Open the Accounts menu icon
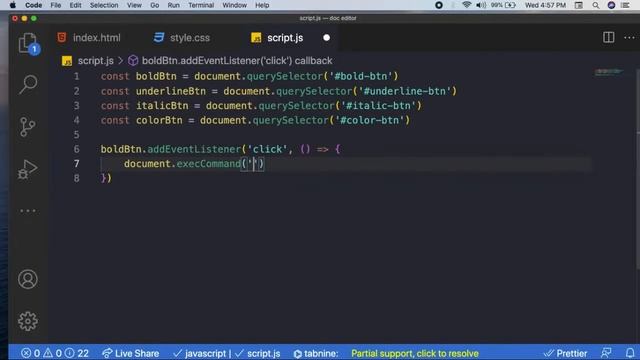Viewport: 640px width, 360px height. (x=28, y=280)
